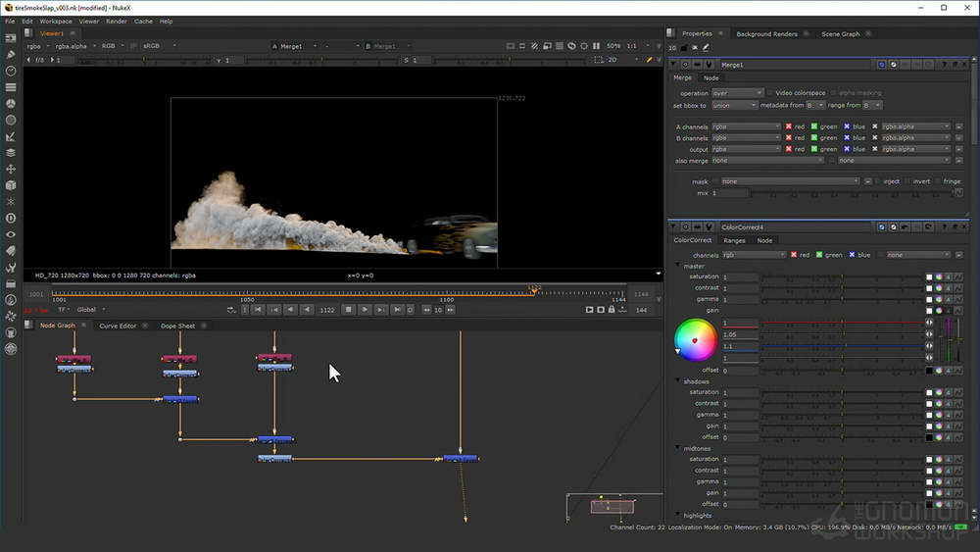Toggle ColorCorrect channels green checkbox
Image resolution: width=980 pixels, height=552 pixels.
[819, 255]
